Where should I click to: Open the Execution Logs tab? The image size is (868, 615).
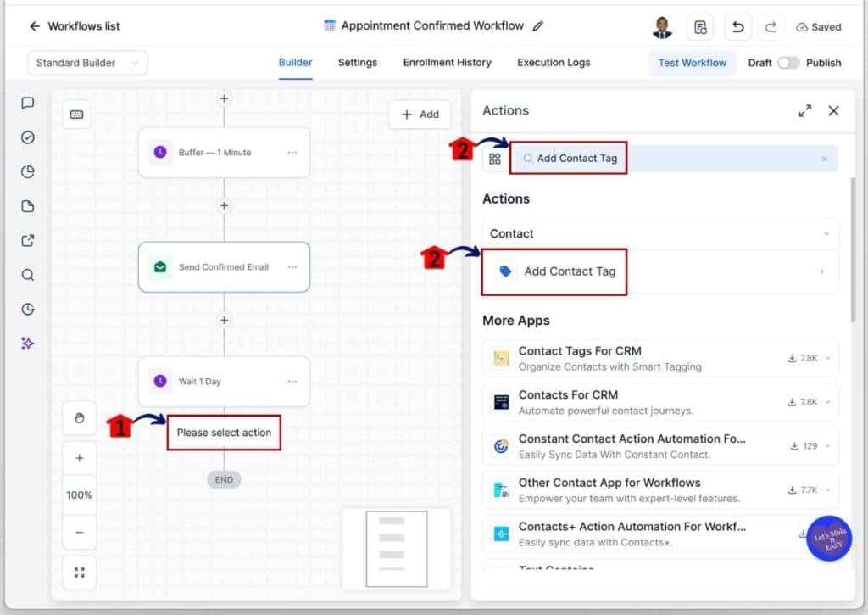[554, 63]
